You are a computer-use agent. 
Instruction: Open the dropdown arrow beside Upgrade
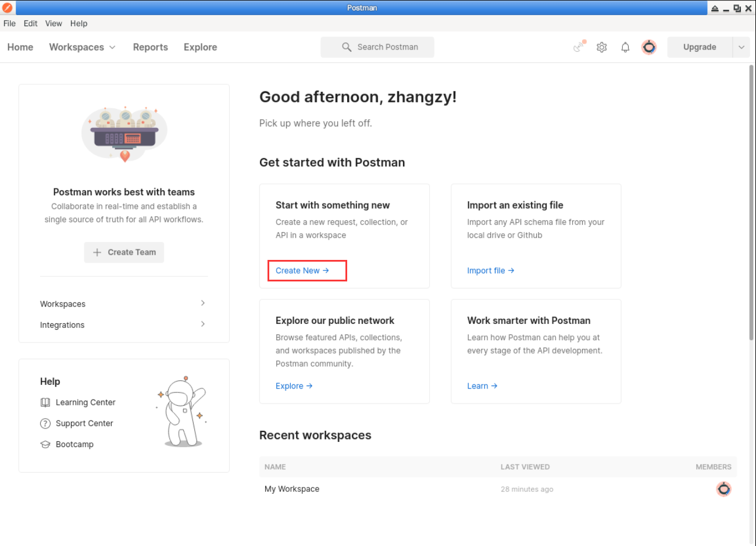click(741, 47)
